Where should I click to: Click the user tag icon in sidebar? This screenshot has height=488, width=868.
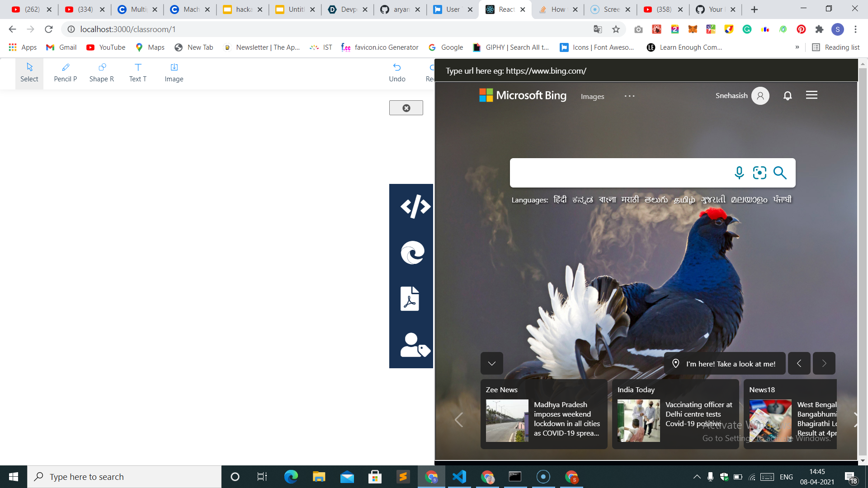tap(414, 345)
